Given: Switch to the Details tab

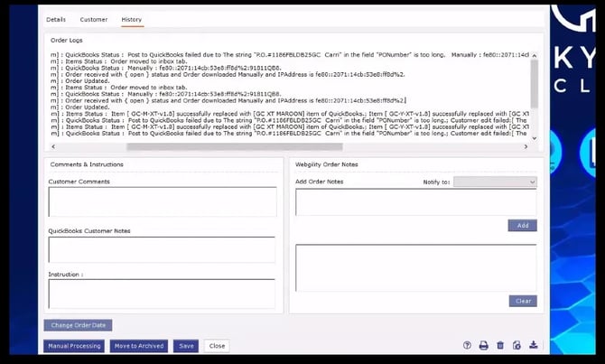Looking at the screenshot, I should tap(56, 19).
